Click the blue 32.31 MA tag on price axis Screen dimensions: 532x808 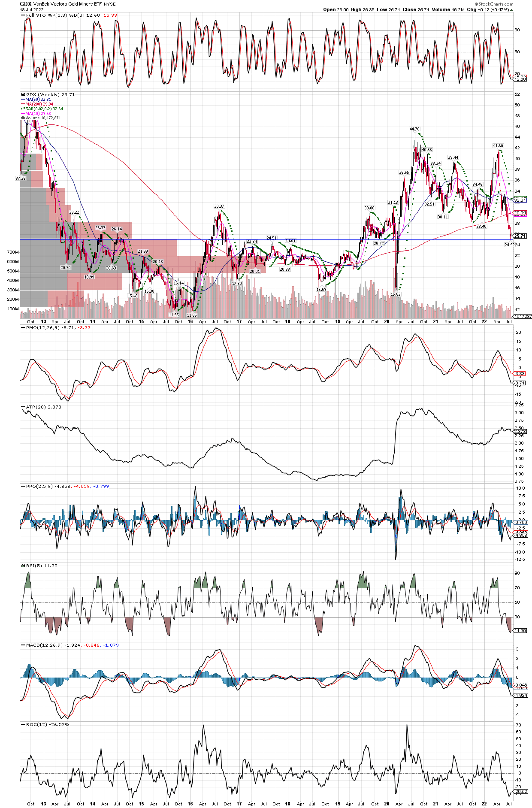tap(520, 200)
